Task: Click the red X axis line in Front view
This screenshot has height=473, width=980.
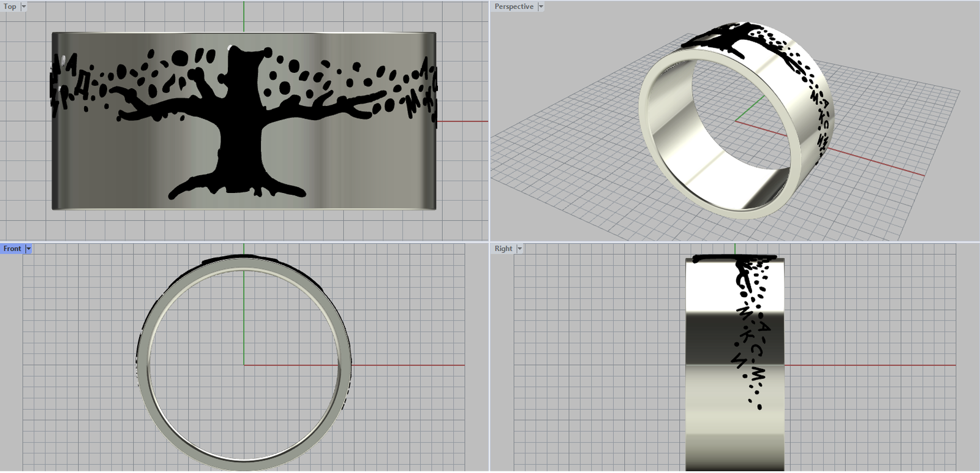Action: click(404, 365)
